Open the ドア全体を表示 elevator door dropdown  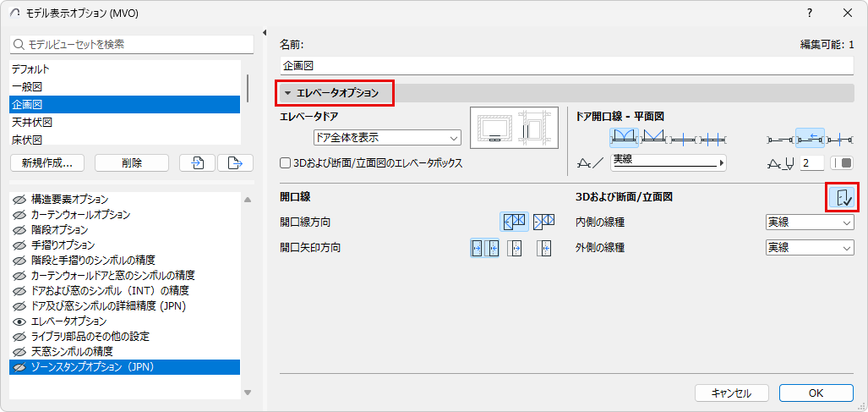tap(386, 137)
